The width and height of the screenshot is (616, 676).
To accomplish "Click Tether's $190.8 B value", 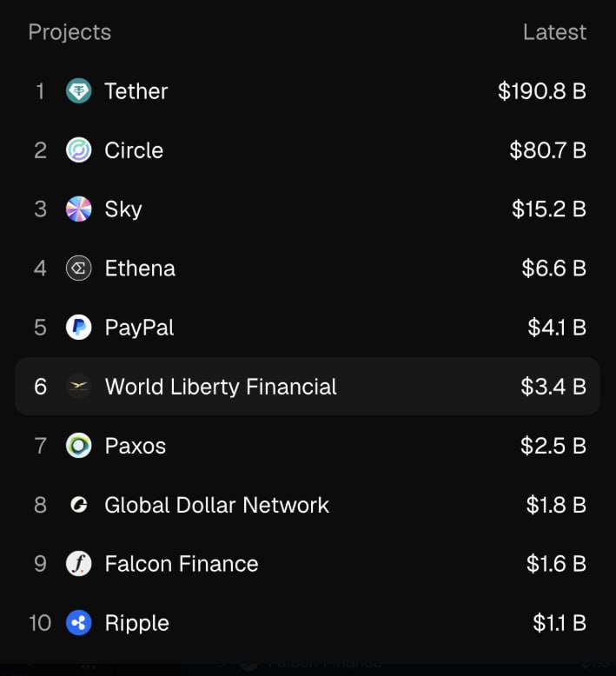I will point(542,91).
